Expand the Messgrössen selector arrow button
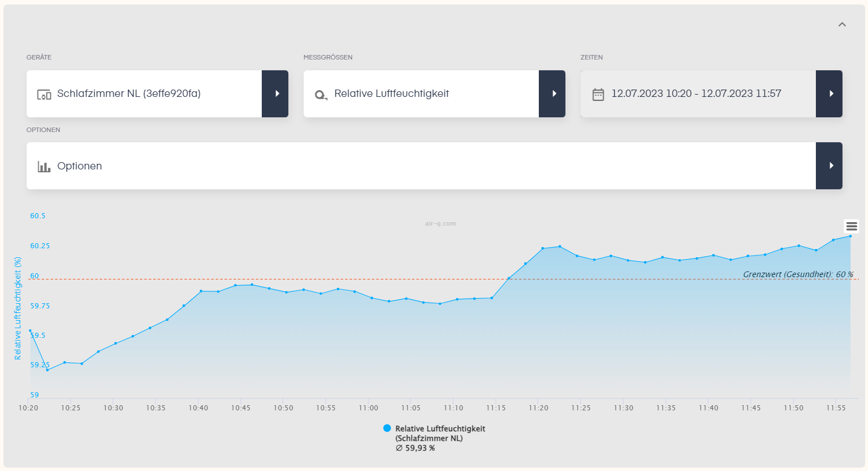Screen dimensions: 868x471 [552, 94]
